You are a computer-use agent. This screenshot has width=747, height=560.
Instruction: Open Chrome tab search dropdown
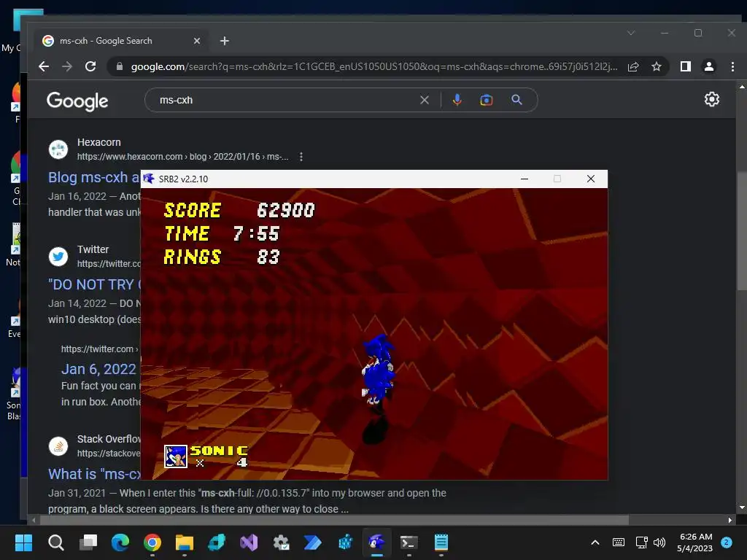(x=631, y=33)
